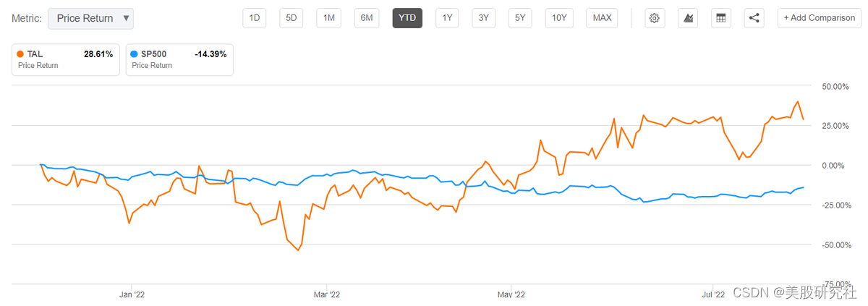868x306 pixels.
Task: Click the orange TAL legend dot
Action: [20, 54]
